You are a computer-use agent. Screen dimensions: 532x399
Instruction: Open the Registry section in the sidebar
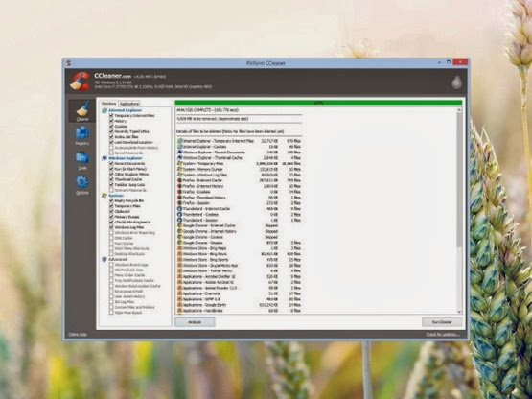[x=82, y=135]
